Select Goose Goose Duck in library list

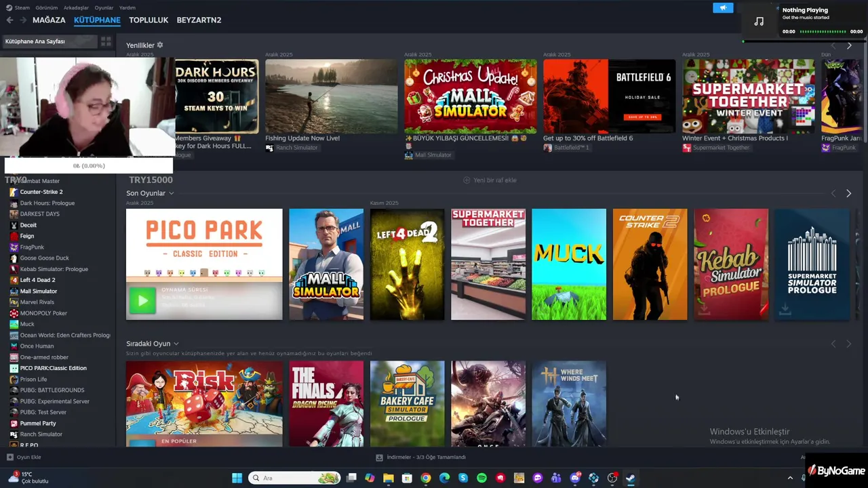(45, 258)
